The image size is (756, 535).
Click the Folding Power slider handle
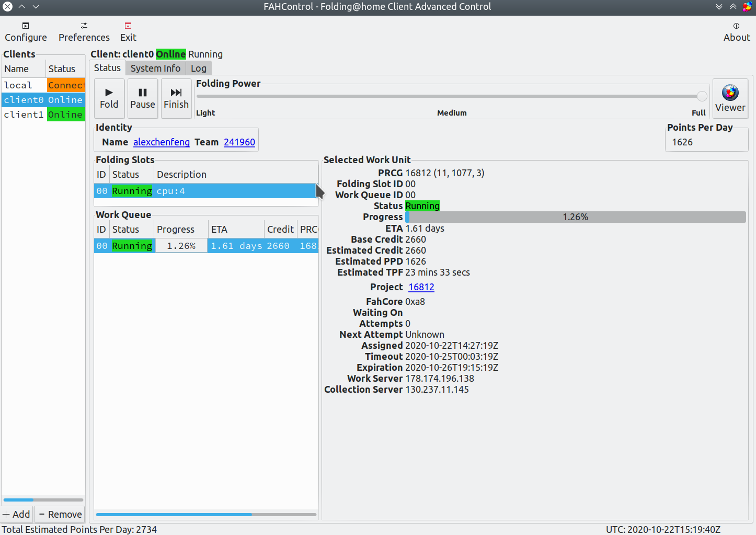[x=702, y=96]
